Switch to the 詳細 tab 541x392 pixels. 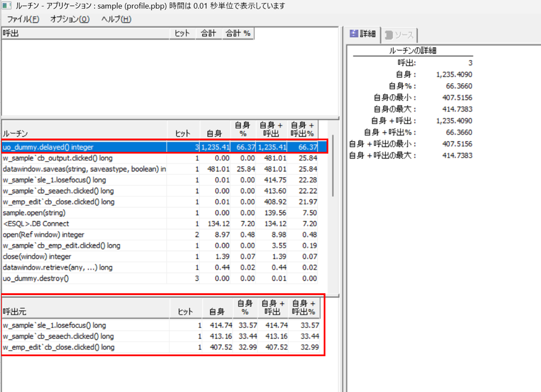(362, 35)
